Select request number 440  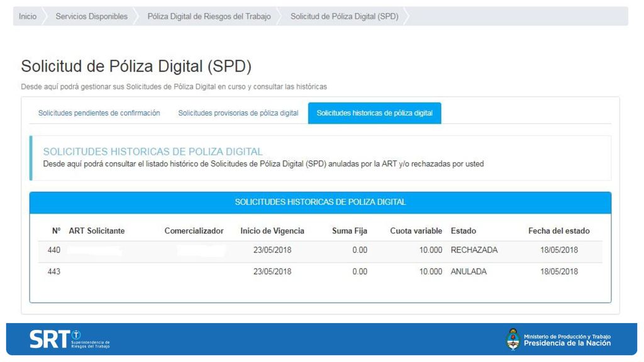[54, 250]
